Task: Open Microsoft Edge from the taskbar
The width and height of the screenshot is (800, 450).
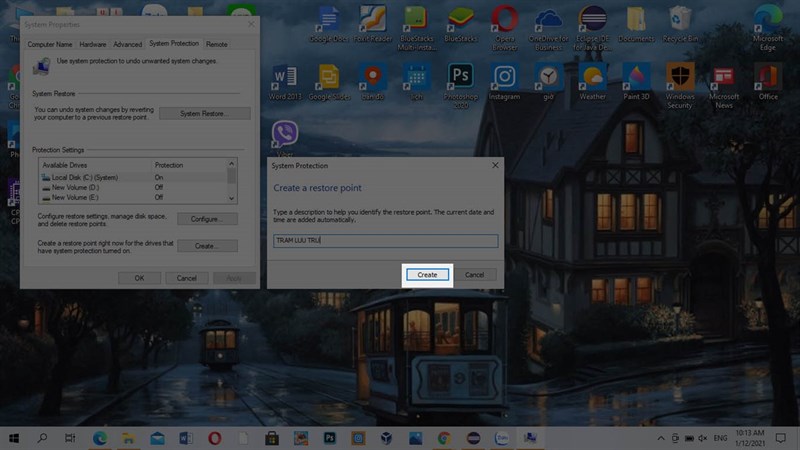Action: coord(100,438)
